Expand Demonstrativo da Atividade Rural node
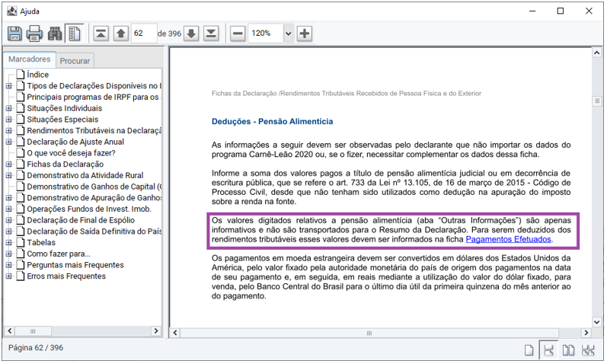The width and height of the screenshot is (607, 364). click(9, 176)
